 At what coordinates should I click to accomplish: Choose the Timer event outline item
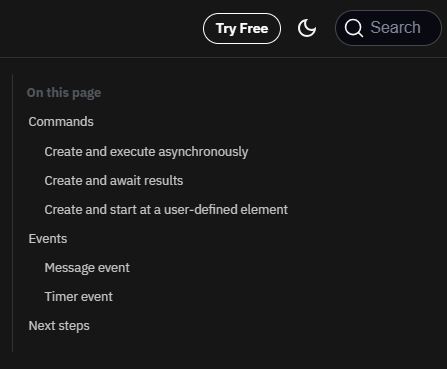(79, 297)
